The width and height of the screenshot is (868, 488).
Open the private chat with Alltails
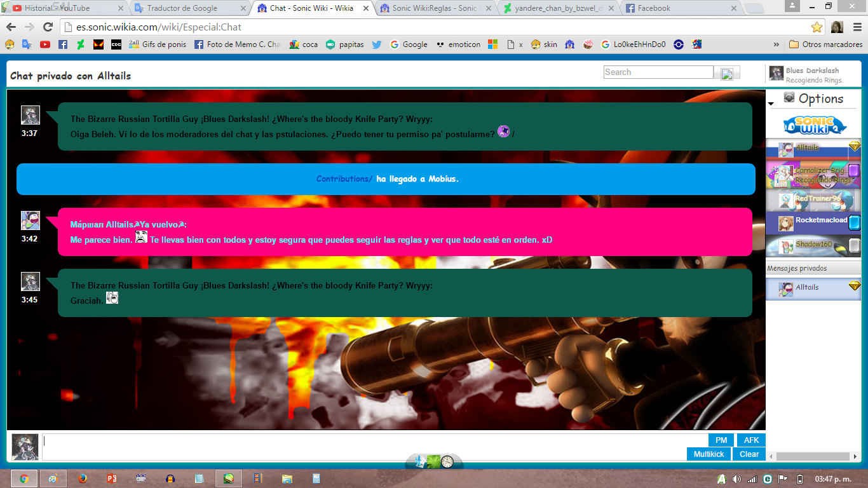813,289
